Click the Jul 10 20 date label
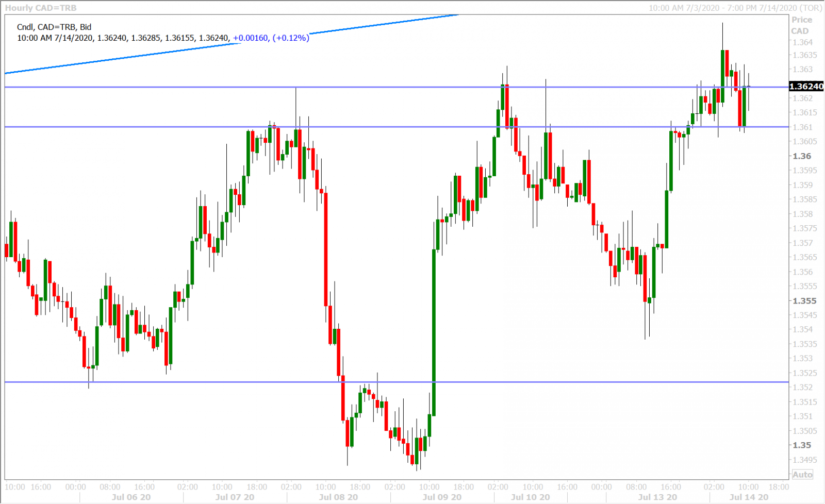 (x=530, y=497)
